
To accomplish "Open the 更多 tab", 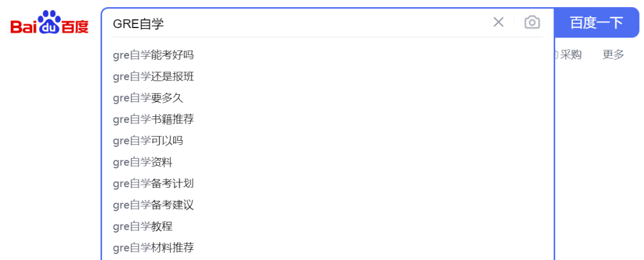I will point(613,54).
